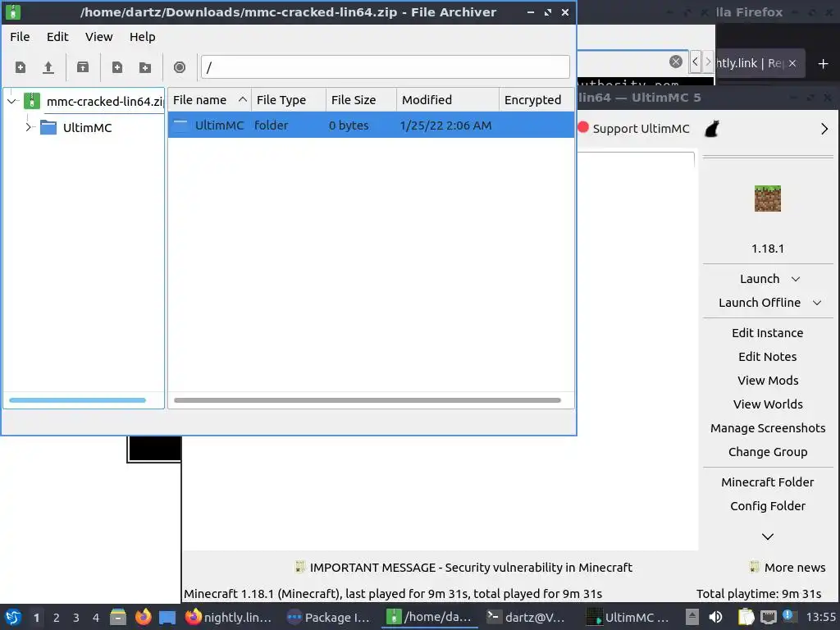Open the View menu
840x630 pixels.
tap(99, 37)
